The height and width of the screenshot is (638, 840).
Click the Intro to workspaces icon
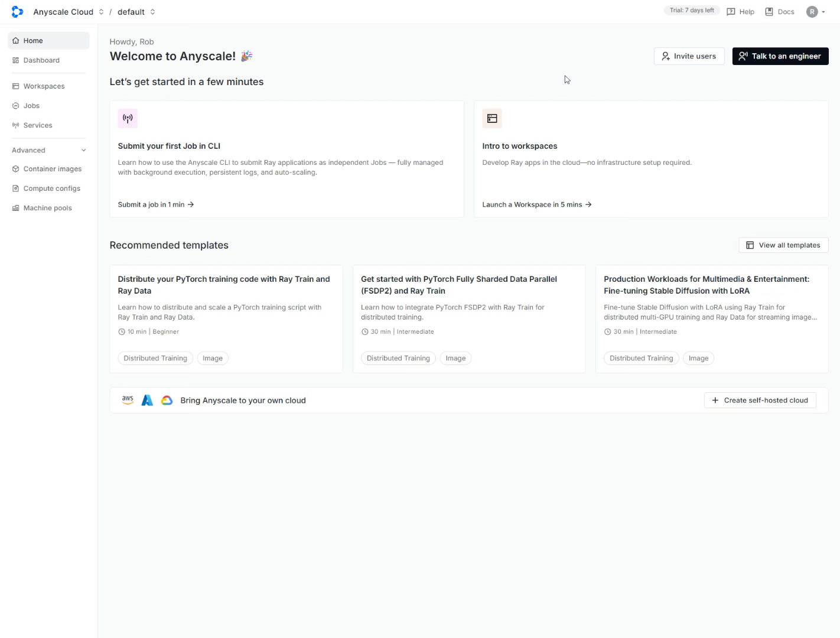click(492, 118)
